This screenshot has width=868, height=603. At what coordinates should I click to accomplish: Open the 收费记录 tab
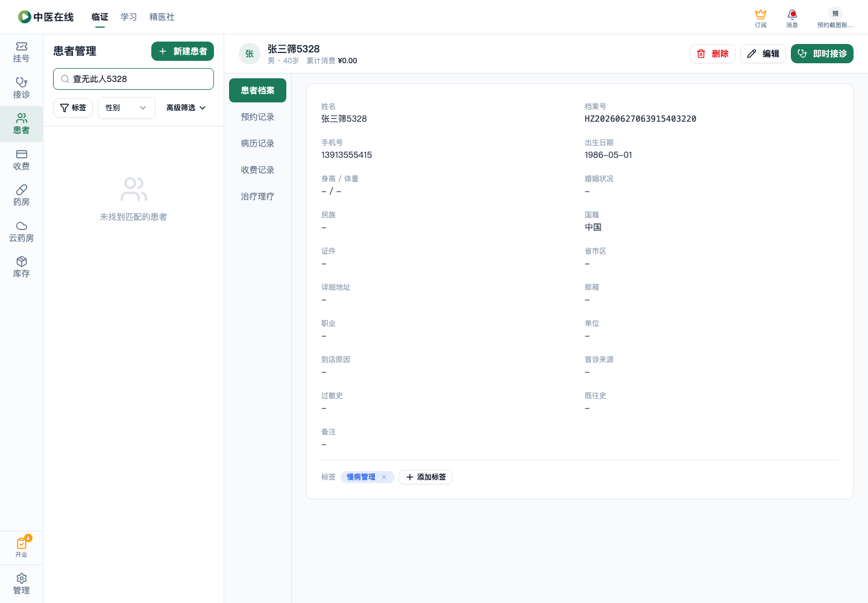pos(257,170)
